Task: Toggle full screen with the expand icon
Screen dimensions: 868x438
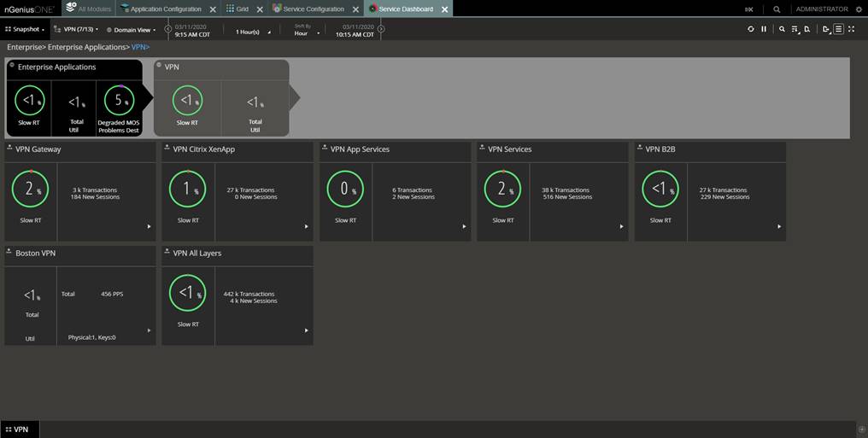Action: pyautogui.click(x=851, y=29)
